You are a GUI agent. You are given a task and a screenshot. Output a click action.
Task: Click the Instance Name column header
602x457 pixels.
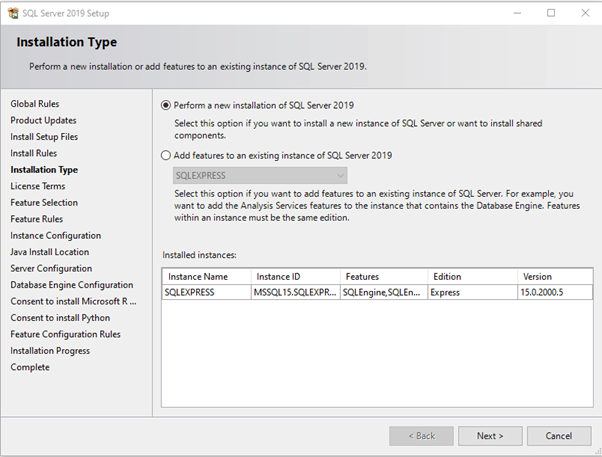click(207, 277)
